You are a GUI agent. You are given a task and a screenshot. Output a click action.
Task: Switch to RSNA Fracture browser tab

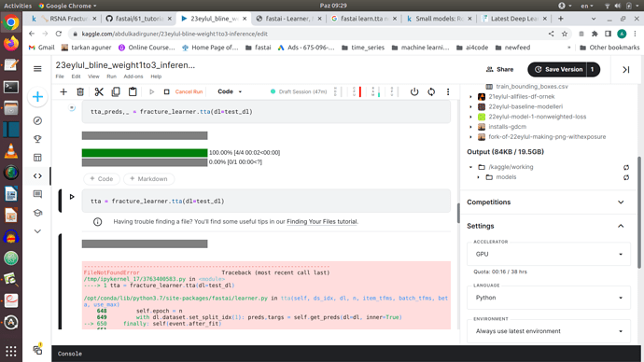coord(64,19)
